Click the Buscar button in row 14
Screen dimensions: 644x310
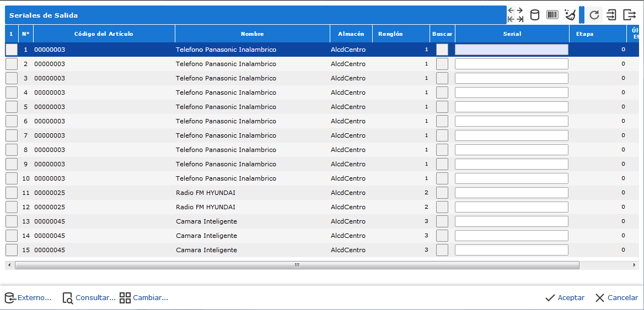(442, 236)
